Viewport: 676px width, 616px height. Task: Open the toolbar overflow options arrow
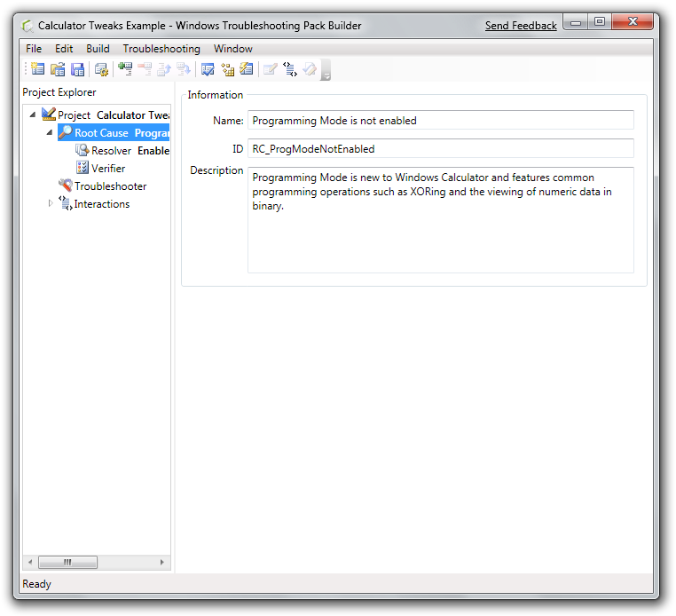coord(326,70)
